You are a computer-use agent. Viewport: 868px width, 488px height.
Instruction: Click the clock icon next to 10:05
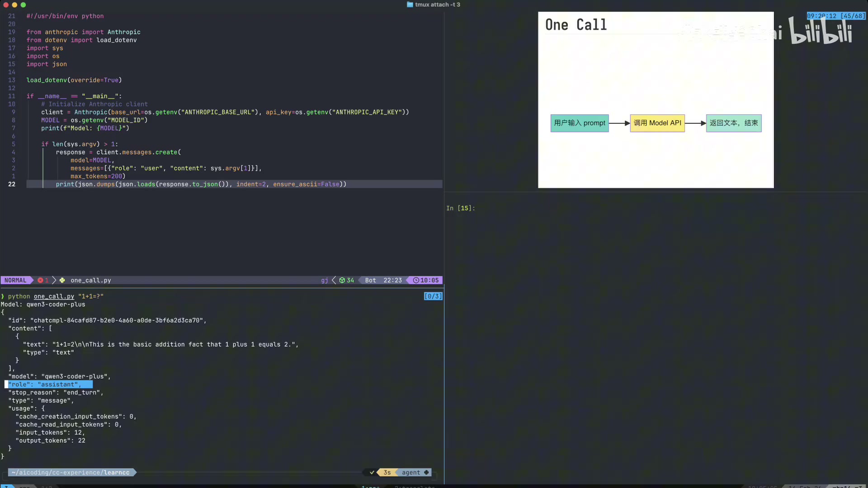[x=416, y=280]
